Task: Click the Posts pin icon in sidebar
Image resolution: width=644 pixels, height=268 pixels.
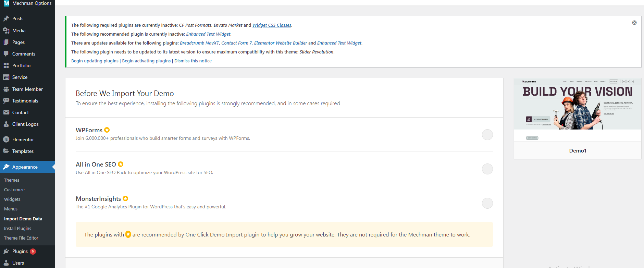Action: tap(6, 19)
